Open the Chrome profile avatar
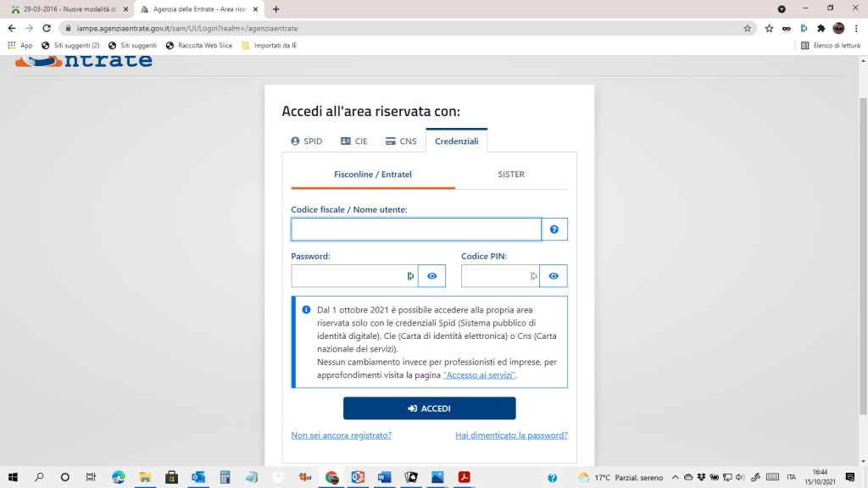This screenshot has width=868, height=488. coord(838,28)
